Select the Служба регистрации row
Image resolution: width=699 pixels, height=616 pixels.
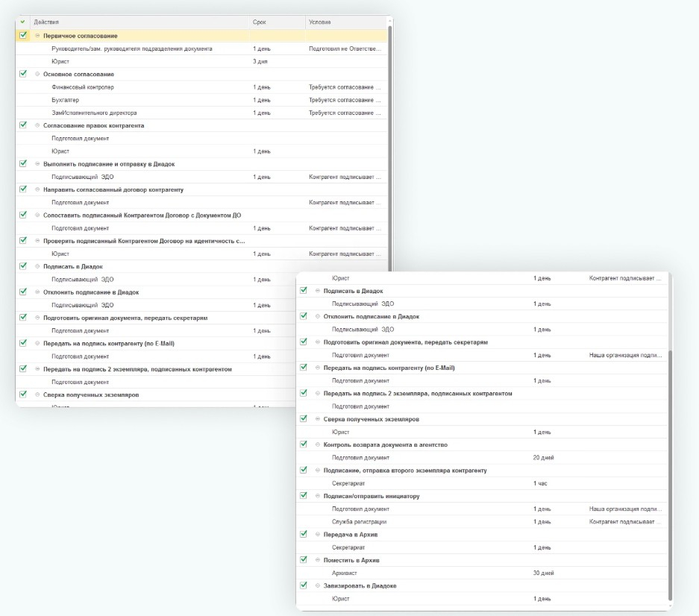(x=359, y=521)
